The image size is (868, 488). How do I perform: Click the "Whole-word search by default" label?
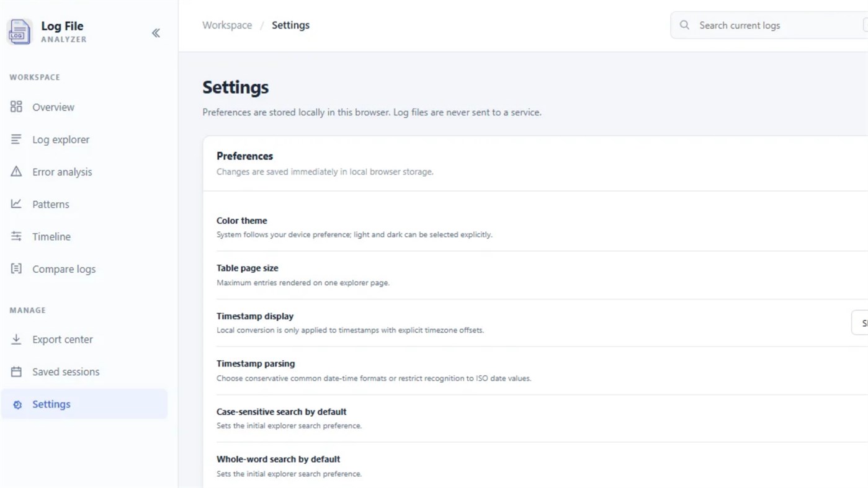click(x=279, y=459)
